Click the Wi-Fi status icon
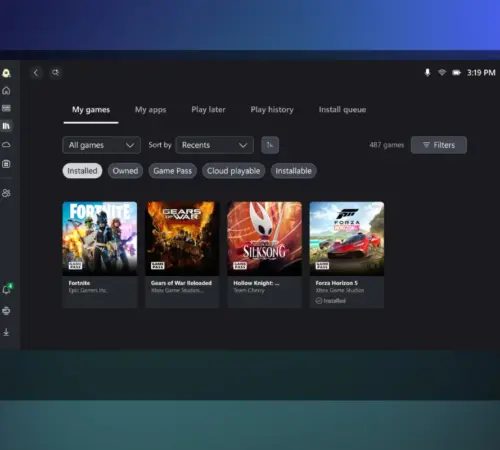 click(442, 72)
